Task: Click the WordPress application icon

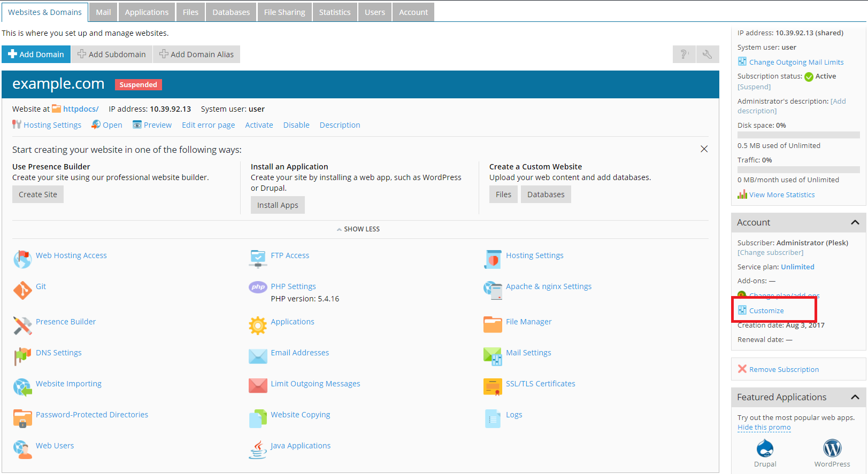Action: point(832,448)
